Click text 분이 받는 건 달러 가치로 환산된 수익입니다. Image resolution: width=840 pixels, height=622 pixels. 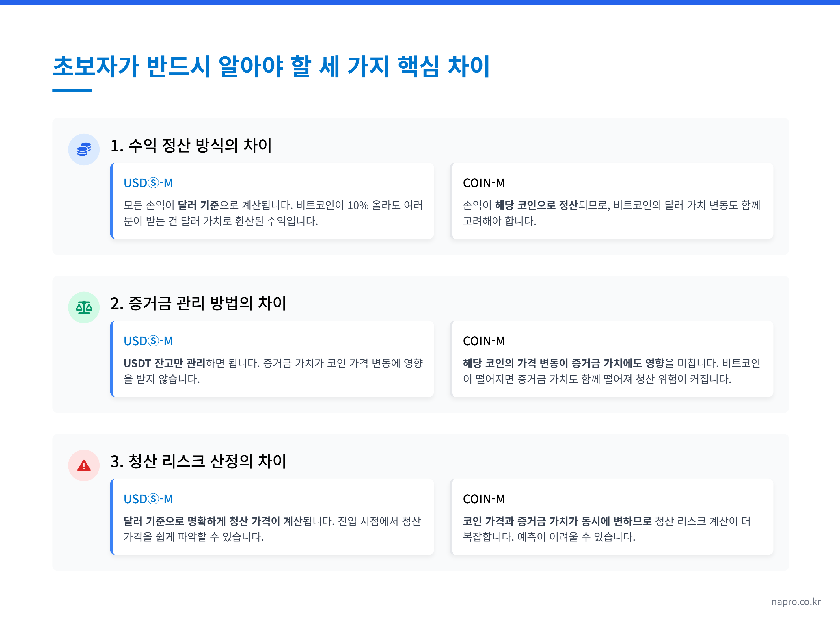coord(221,221)
